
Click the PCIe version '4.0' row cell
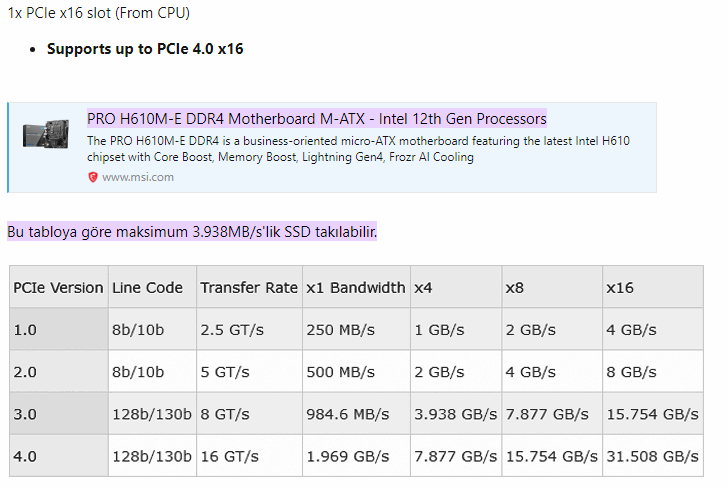click(25, 456)
